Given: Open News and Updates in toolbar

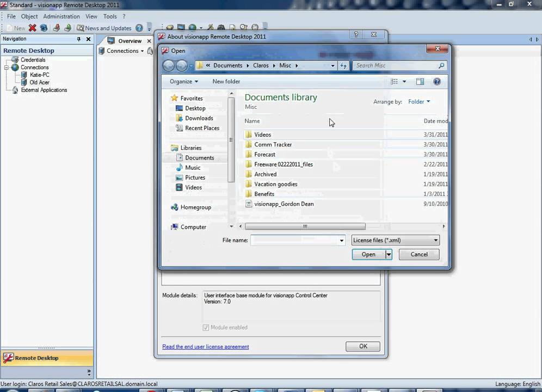Looking at the screenshot, I should pos(104,28).
